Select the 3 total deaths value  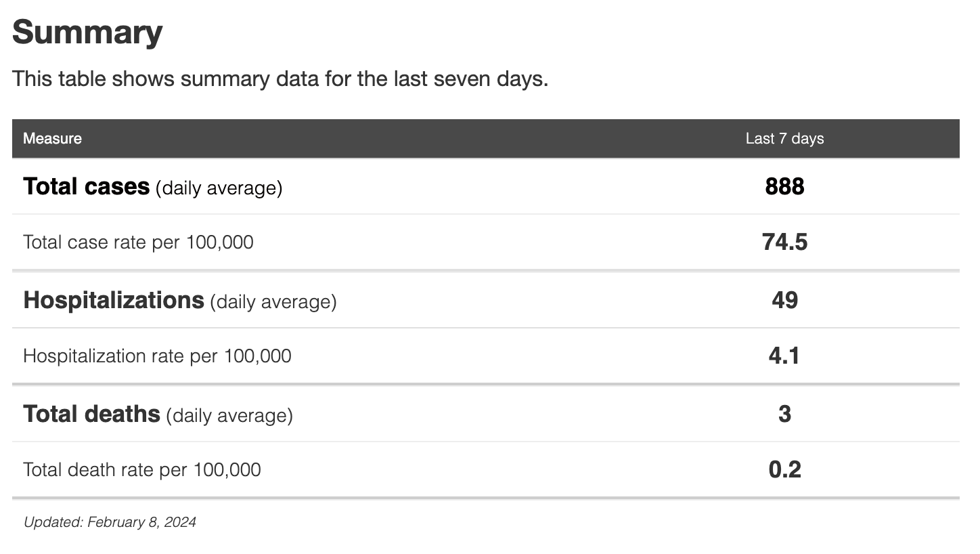point(784,414)
